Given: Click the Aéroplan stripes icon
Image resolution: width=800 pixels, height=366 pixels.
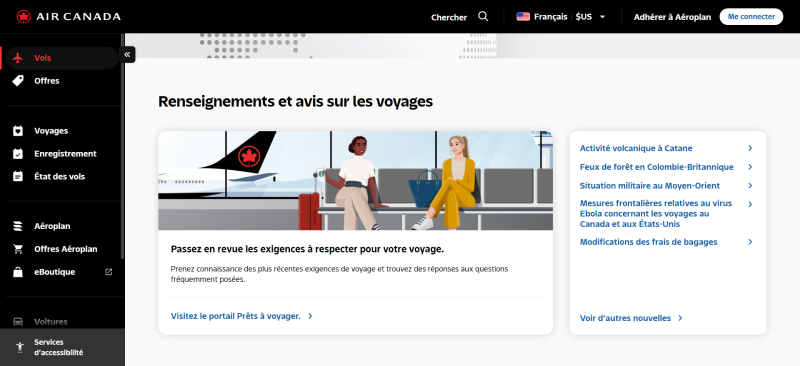Looking at the screenshot, I should point(18,226).
